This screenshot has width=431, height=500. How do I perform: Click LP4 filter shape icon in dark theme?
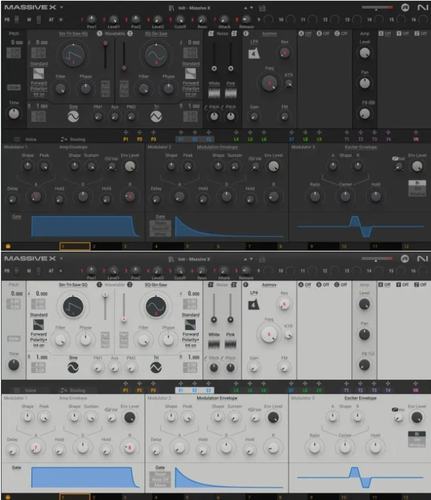254,53
